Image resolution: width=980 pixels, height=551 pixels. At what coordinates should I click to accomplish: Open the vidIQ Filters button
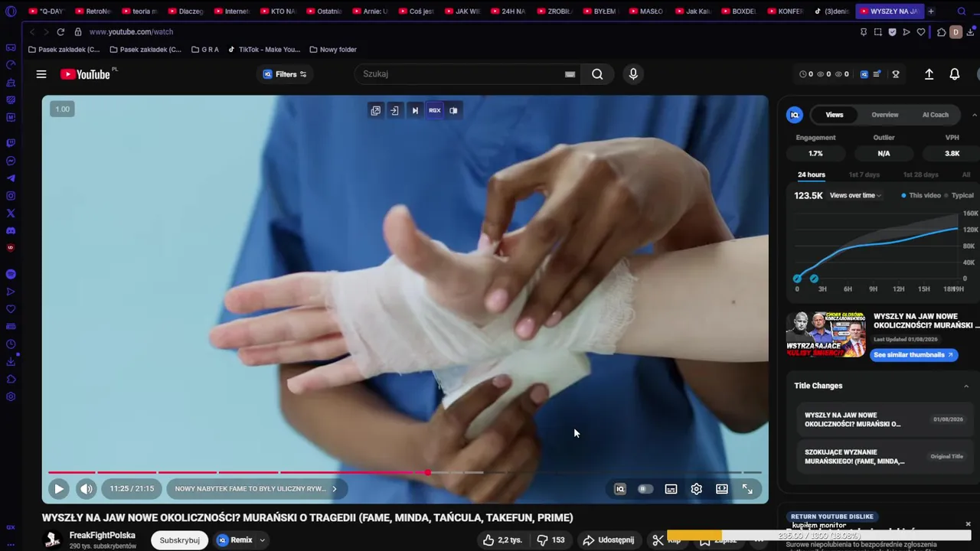click(x=285, y=74)
